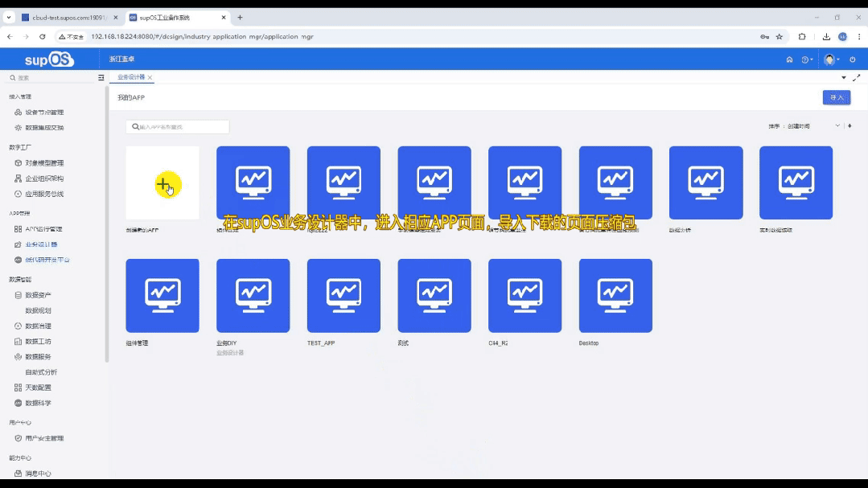Select the 业务设计器 page tab

coord(130,77)
